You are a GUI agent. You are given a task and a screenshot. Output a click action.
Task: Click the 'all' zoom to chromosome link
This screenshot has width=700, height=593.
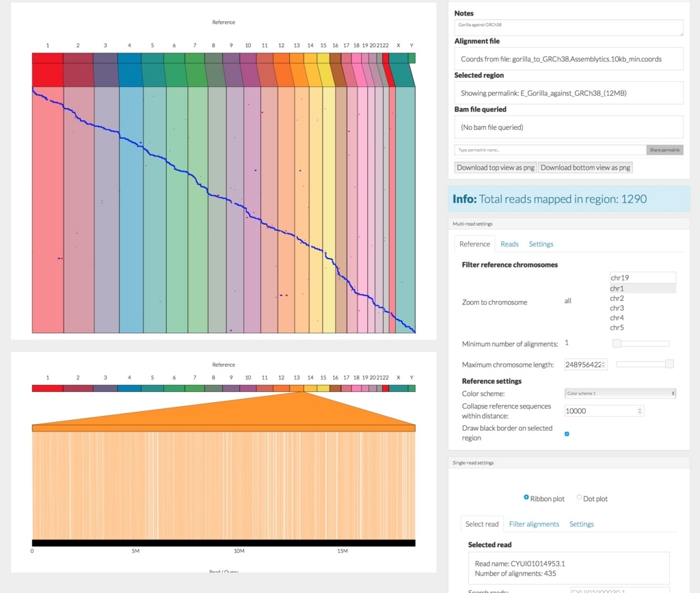click(568, 301)
